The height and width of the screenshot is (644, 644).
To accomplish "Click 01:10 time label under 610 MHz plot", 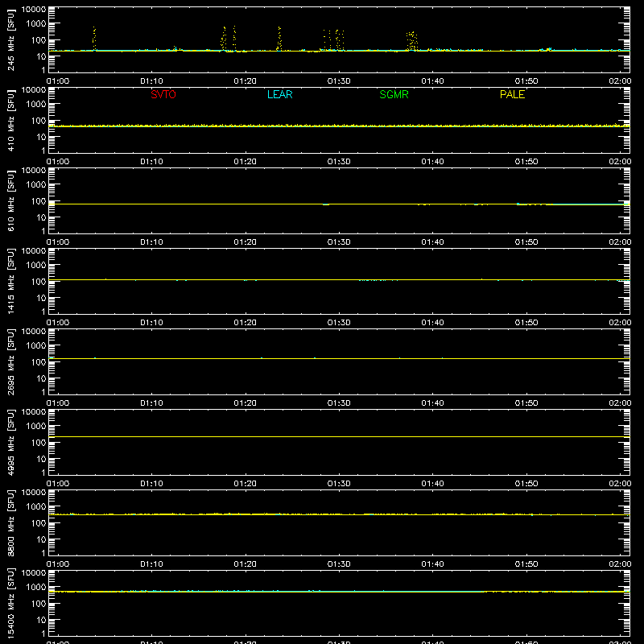I will pyautogui.click(x=151, y=242).
